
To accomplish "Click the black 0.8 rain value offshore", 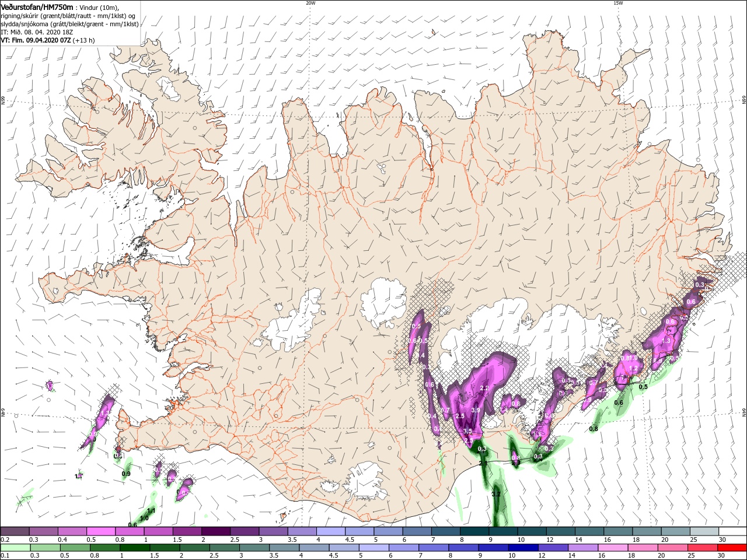I will pos(594,429).
